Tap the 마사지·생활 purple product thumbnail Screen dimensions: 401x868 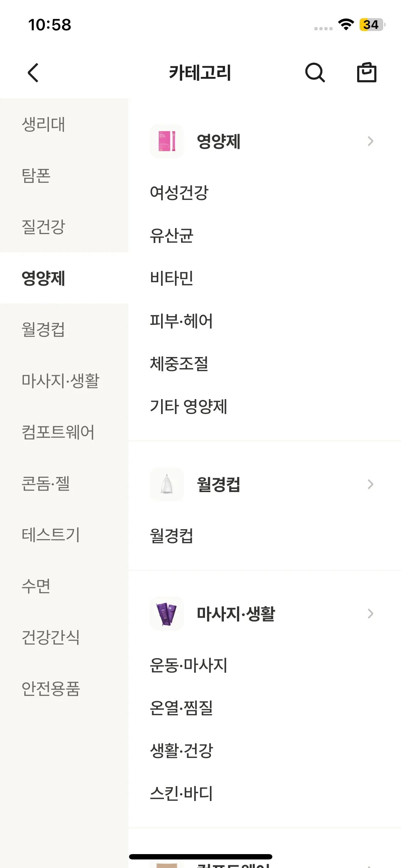tap(166, 614)
